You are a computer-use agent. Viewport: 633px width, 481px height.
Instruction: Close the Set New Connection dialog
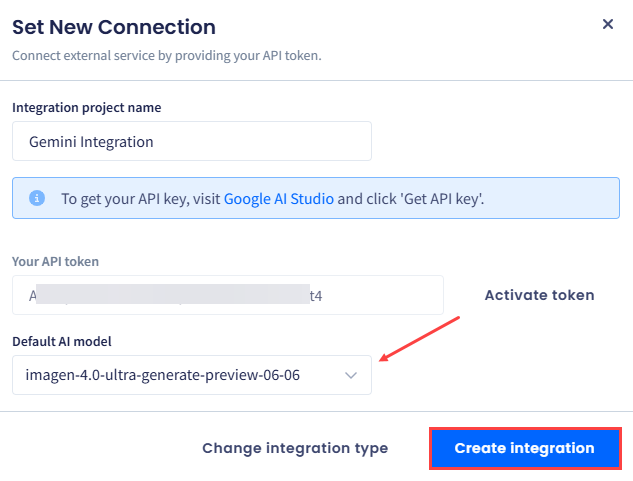tap(608, 24)
